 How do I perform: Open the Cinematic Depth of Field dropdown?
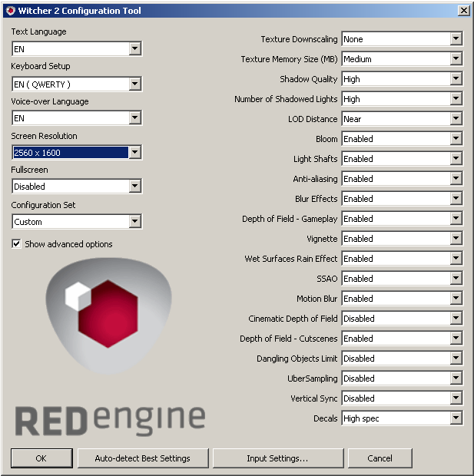[402, 319]
